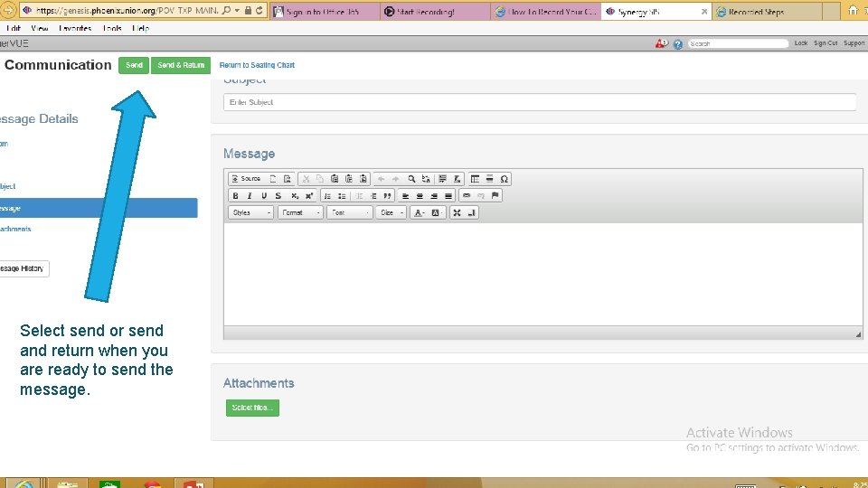Click the Copy icon in editor toolbar
The height and width of the screenshot is (488, 868).
click(x=320, y=179)
